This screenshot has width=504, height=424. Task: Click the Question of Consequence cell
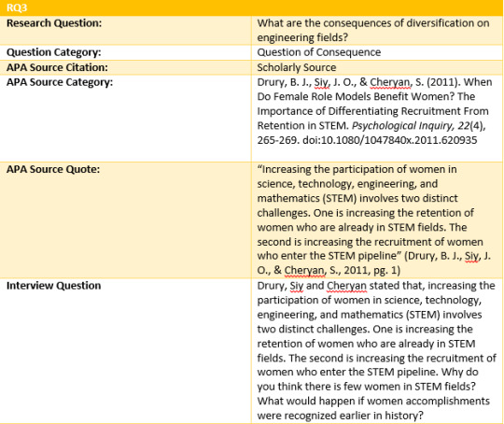(x=377, y=52)
